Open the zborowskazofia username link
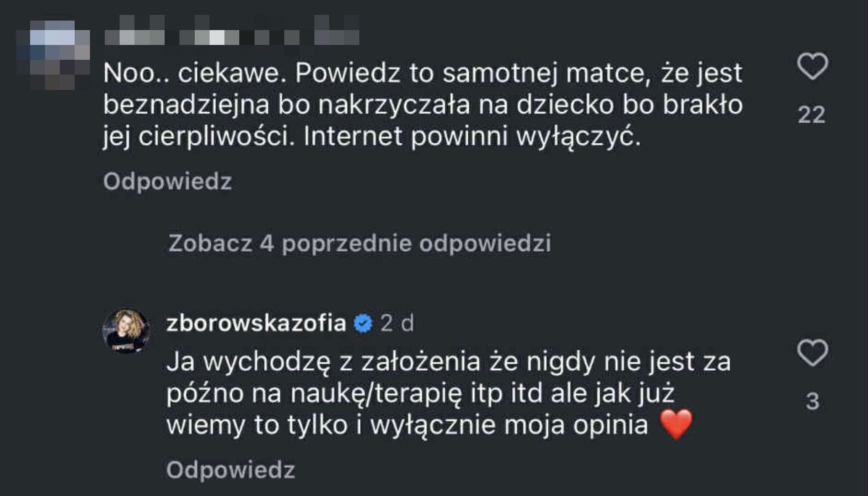Image resolution: width=868 pixels, height=496 pixels. [256, 324]
